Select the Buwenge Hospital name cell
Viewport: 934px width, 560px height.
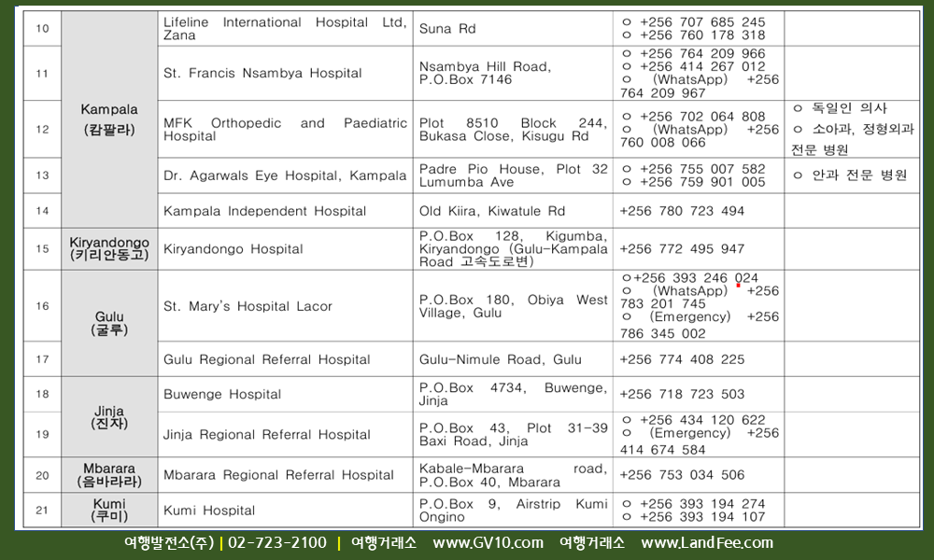click(x=222, y=394)
